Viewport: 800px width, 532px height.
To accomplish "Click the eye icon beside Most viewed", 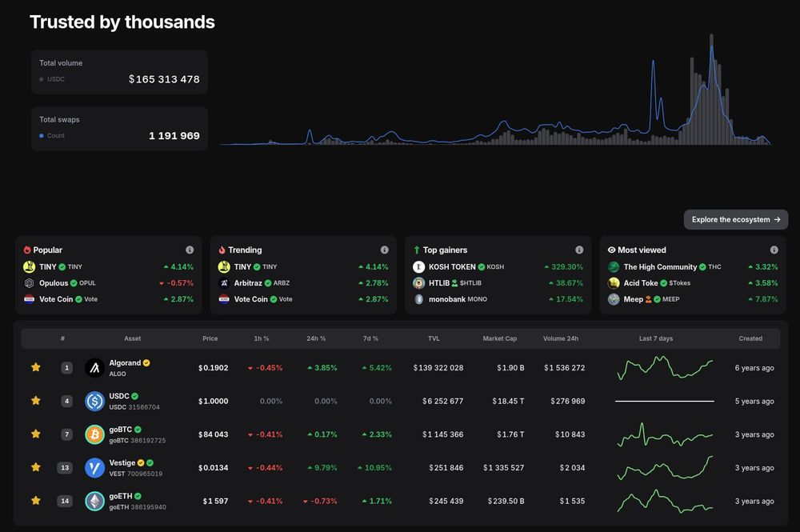I will pyautogui.click(x=612, y=250).
